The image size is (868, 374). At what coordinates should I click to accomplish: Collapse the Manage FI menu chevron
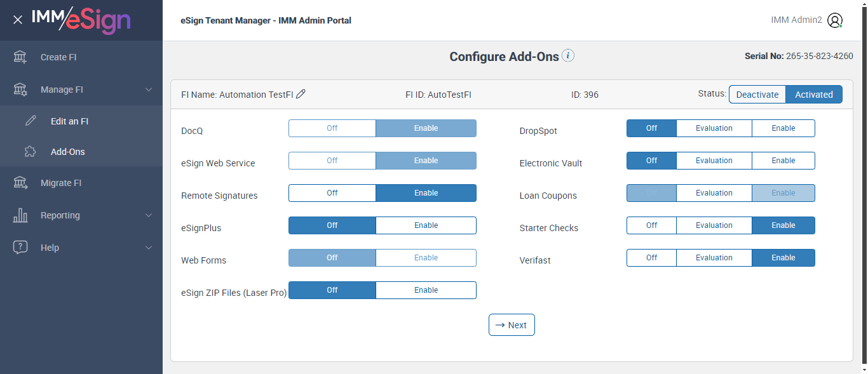pos(149,90)
